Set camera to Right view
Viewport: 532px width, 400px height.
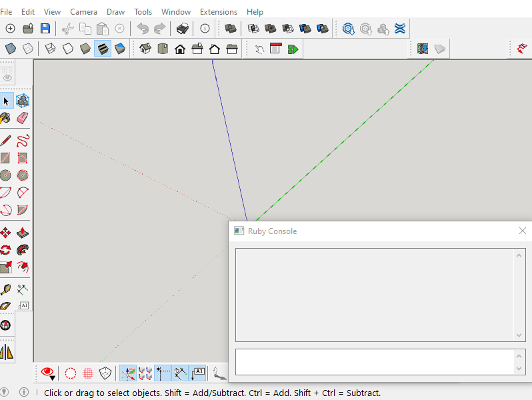(x=197, y=49)
